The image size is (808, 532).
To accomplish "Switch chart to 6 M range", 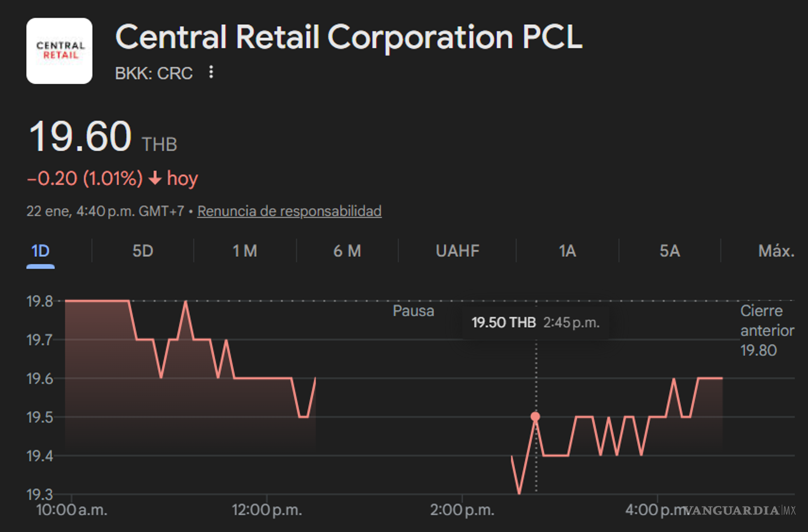I will click(x=347, y=251).
